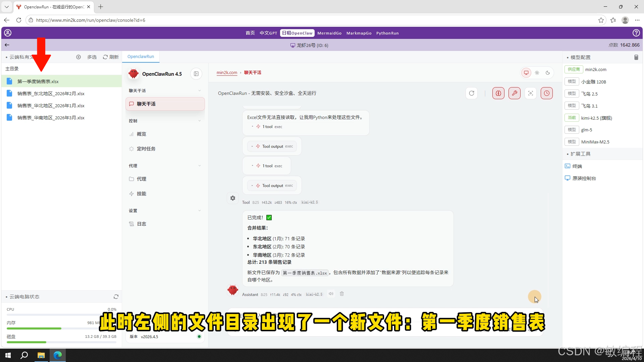This screenshot has width=644, height=362.
Task: Open the wrench tools panel
Action: click(515, 93)
